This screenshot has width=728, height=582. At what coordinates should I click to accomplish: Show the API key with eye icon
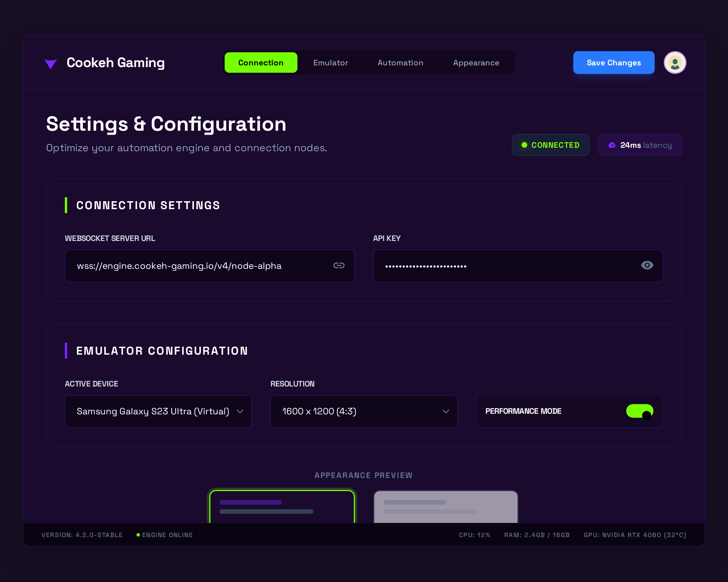pos(647,265)
